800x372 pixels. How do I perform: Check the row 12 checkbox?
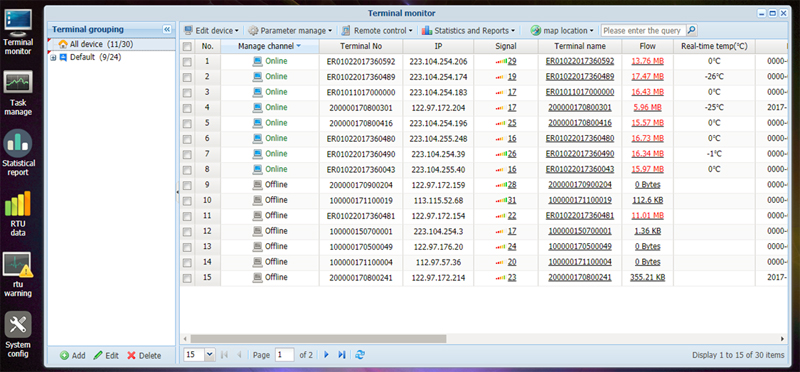187,232
